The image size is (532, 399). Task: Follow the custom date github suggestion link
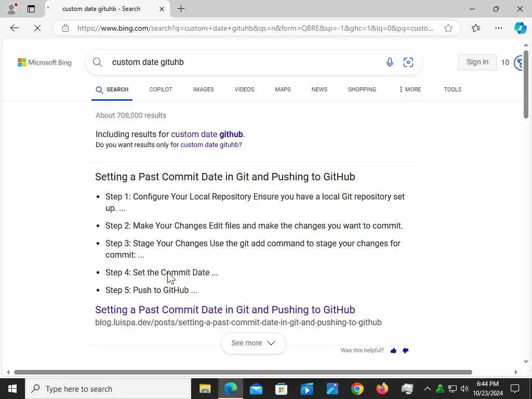click(207, 135)
